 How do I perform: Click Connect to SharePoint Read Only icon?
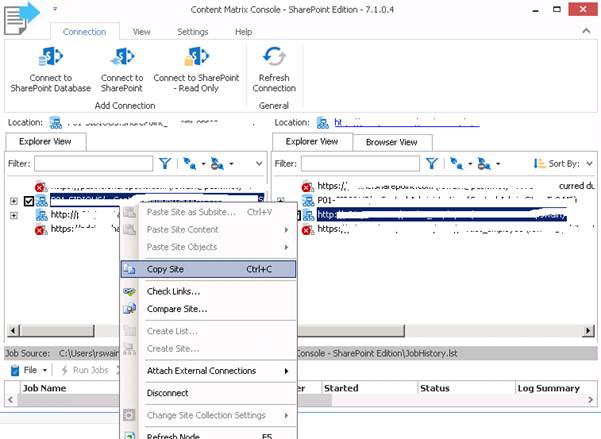(x=196, y=57)
